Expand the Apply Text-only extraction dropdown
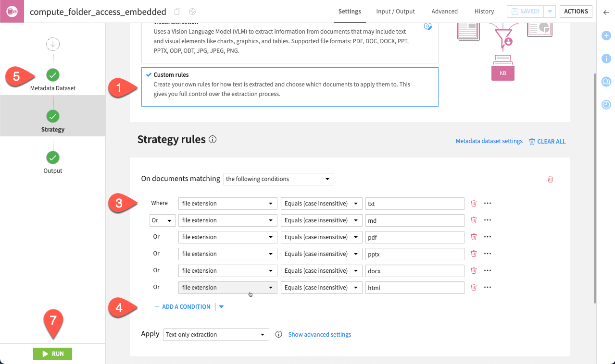This screenshot has height=364, width=615. pyautogui.click(x=215, y=335)
